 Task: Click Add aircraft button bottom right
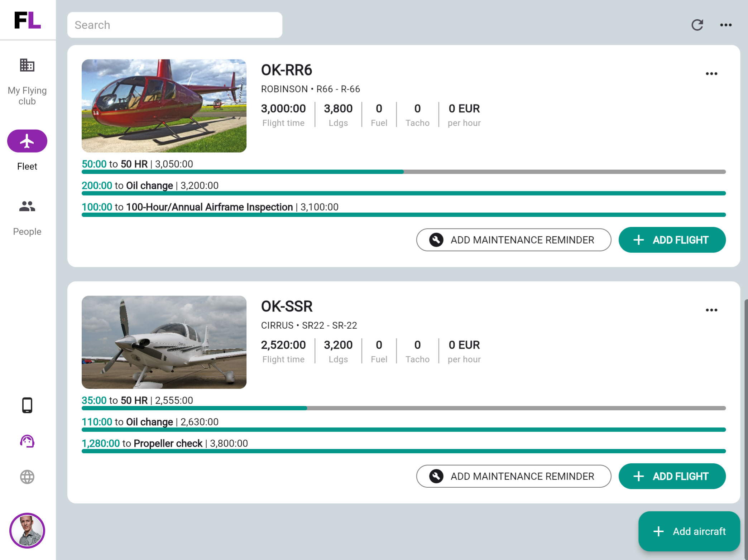[689, 531]
